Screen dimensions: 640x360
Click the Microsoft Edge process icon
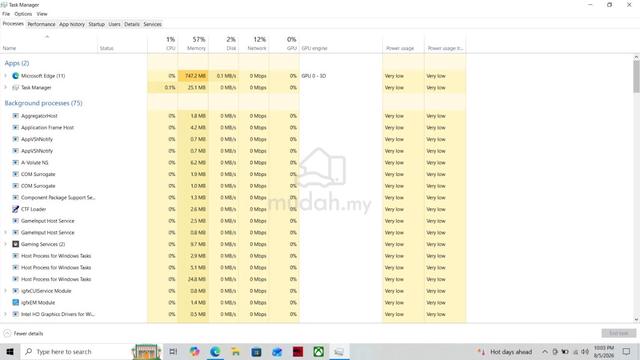(16, 76)
